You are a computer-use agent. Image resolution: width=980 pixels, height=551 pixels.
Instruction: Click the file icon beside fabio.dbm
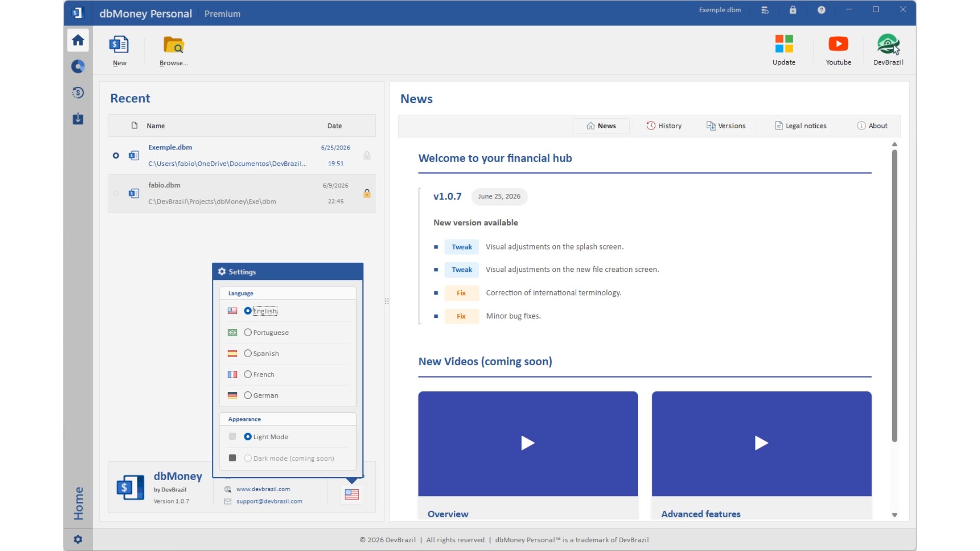(x=134, y=193)
